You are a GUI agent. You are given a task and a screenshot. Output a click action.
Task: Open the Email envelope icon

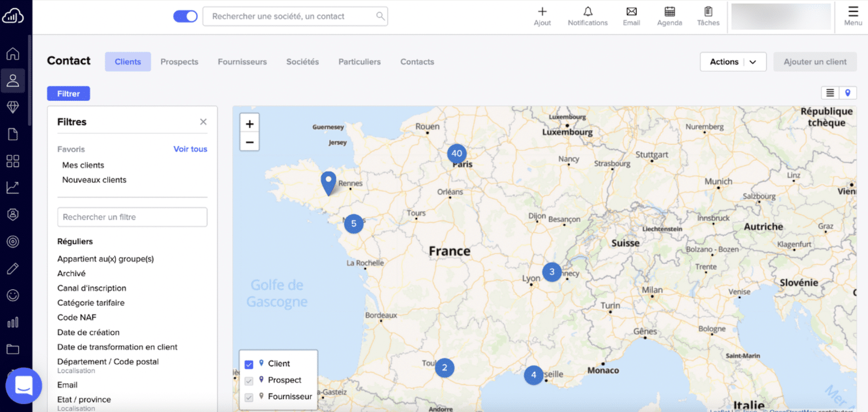click(x=631, y=12)
